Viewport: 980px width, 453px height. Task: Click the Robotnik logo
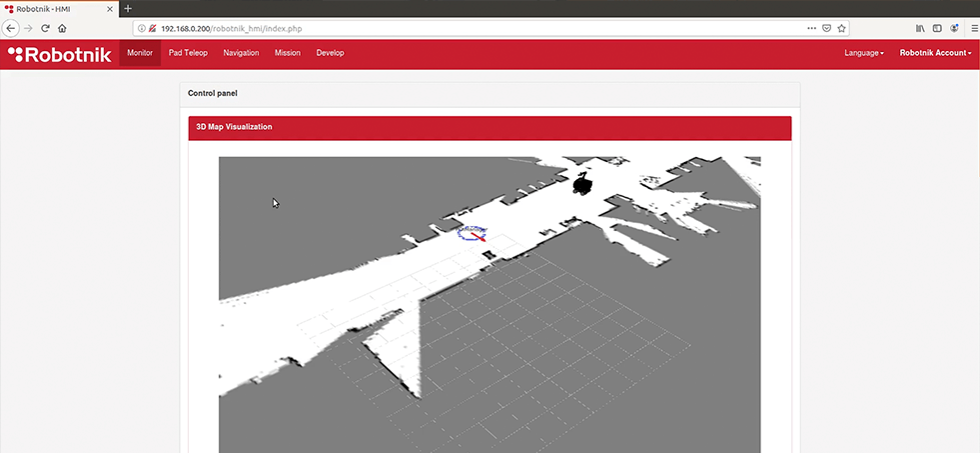coord(59,54)
